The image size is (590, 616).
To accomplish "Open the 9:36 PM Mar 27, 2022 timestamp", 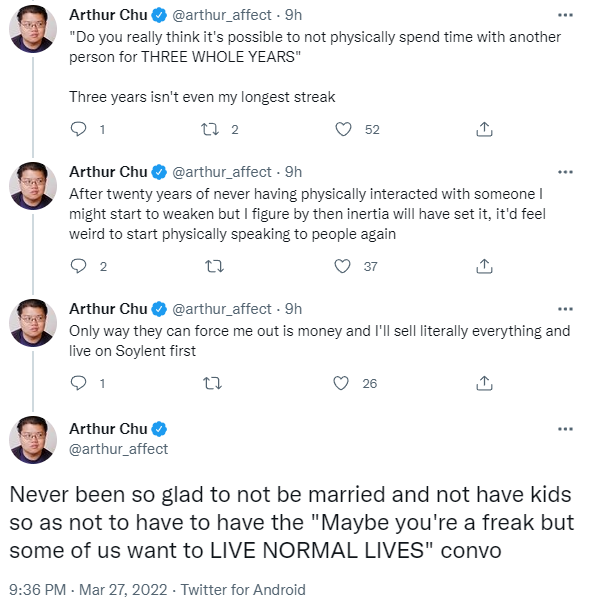I will [88, 590].
